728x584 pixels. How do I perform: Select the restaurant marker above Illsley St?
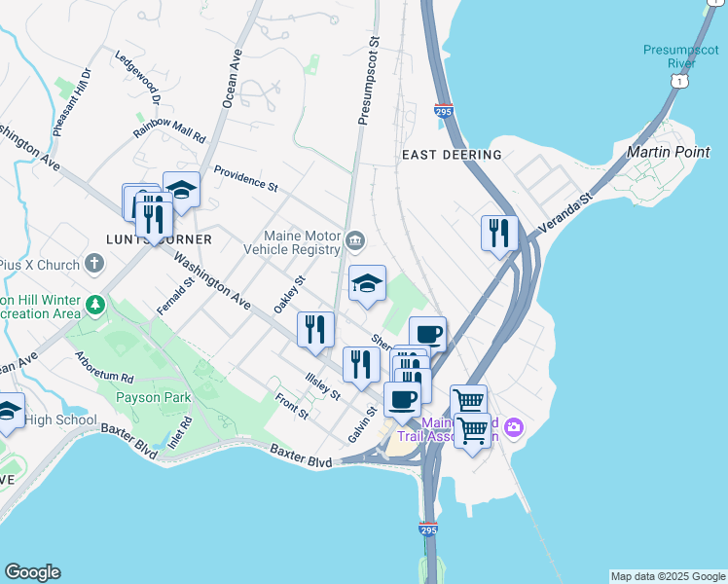(x=361, y=365)
